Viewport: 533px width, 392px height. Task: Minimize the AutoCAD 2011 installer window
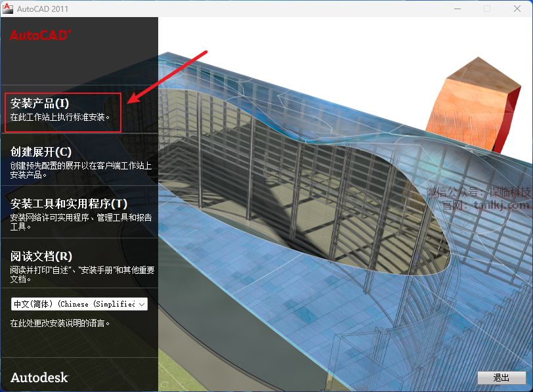click(x=456, y=9)
